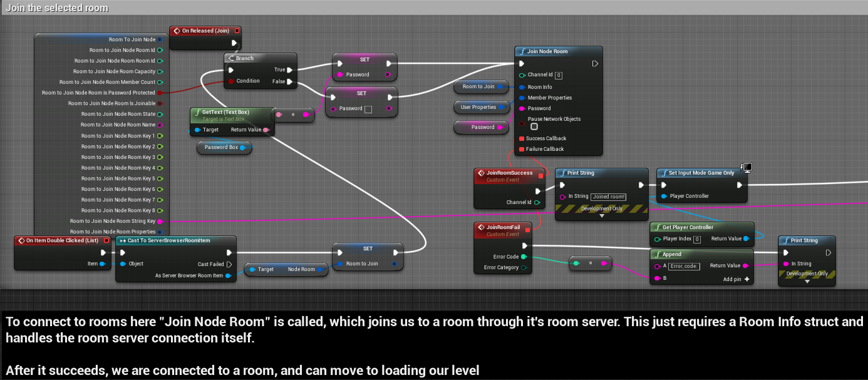Toggle the Pause Network Objects checkbox

pos(534,126)
